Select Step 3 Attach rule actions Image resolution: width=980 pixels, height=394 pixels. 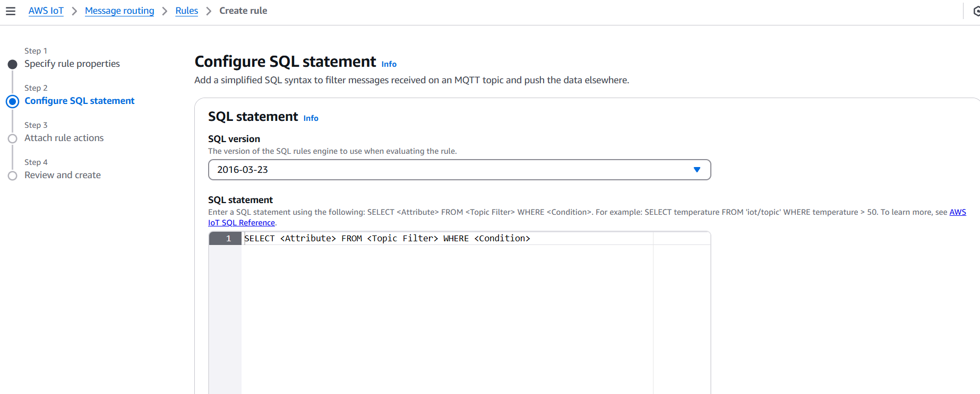pos(64,138)
